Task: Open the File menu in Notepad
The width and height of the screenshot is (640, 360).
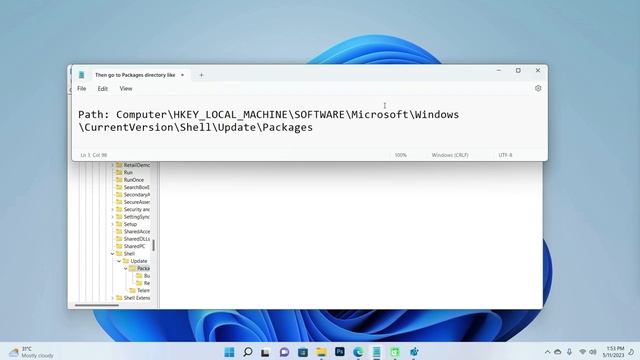Action: click(x=82, y=88)
